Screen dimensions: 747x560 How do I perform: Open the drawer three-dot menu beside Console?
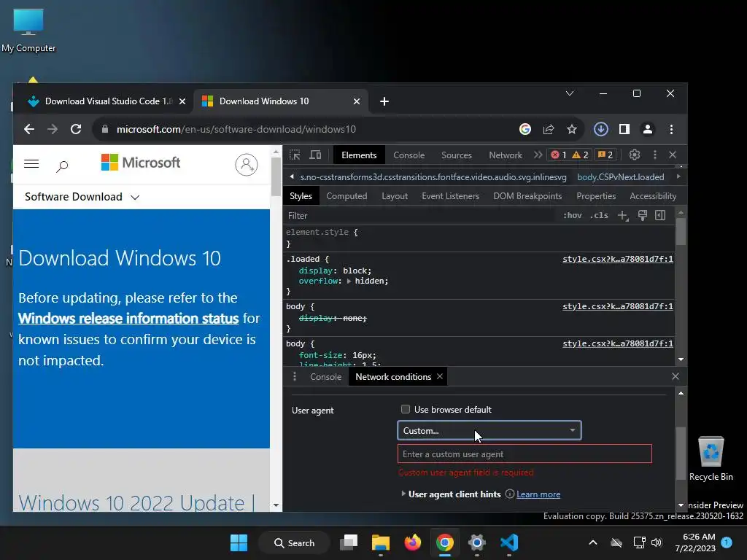point(295,377)
